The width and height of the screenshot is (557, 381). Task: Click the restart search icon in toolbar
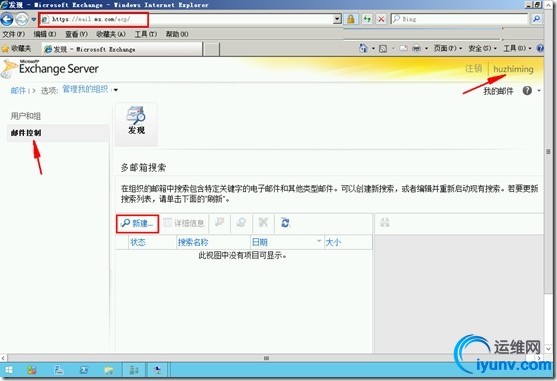pos(241,223)
